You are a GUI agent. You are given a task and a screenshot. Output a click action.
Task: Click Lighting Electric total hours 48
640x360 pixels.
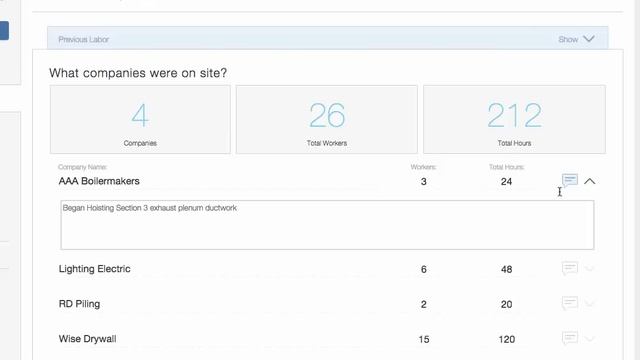coord(507,269)
